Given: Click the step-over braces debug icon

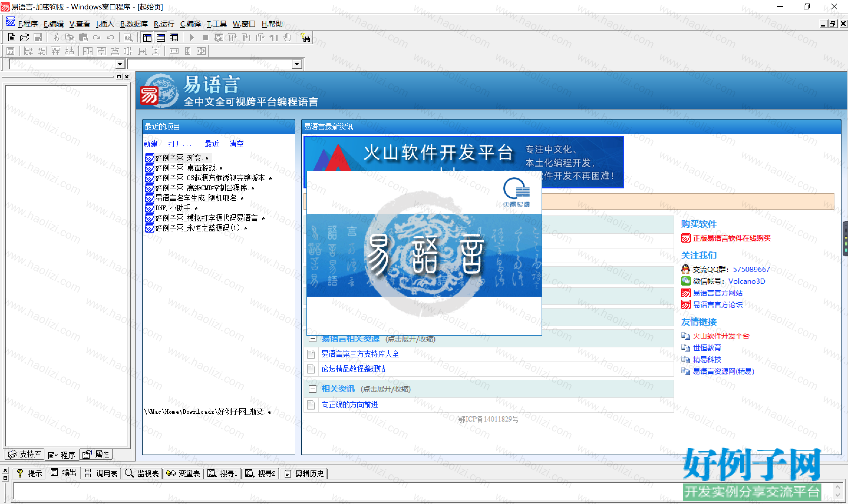Looking at the screenshot, I should click(x=232, y=37).
